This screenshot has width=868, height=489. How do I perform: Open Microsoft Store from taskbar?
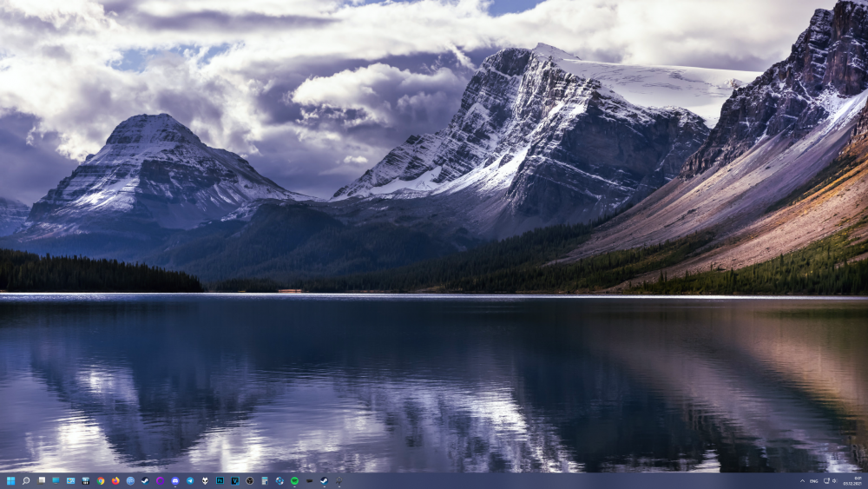tap(86, 480)
